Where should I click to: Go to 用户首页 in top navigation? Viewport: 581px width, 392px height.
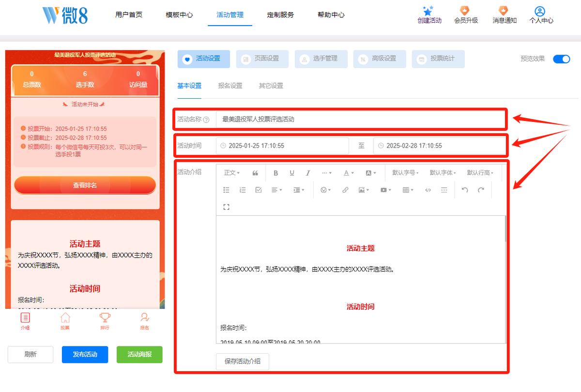pyautogui.click(x=129, y=15)
